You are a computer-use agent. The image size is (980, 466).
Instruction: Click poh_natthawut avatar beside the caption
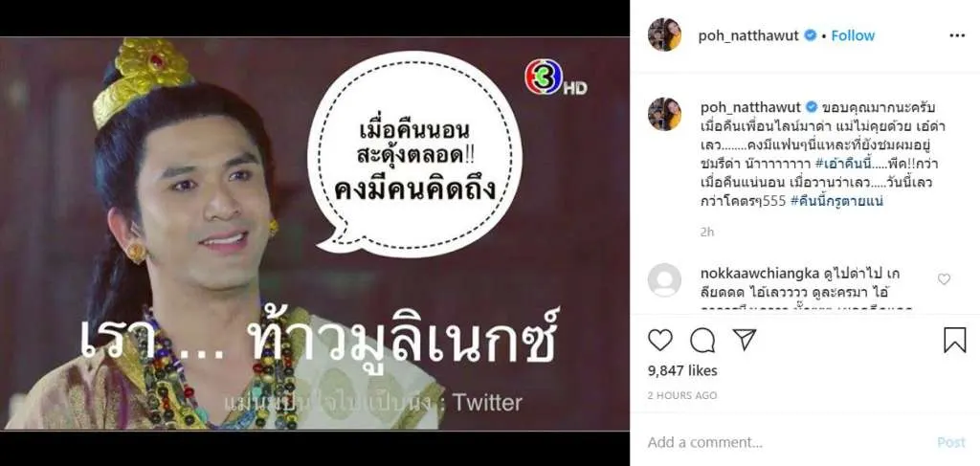point(664,114)
